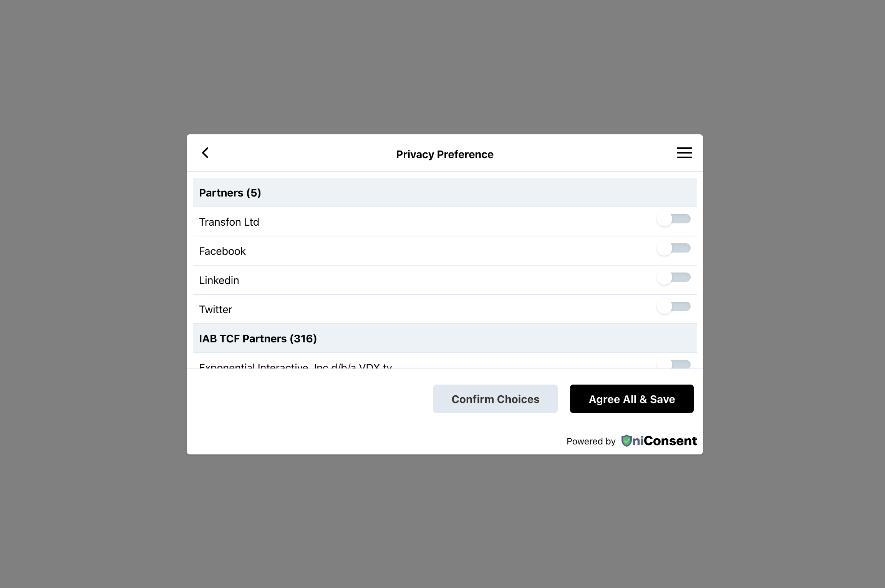
Task: Click the back arrow in header
Action: coord(206,153)
